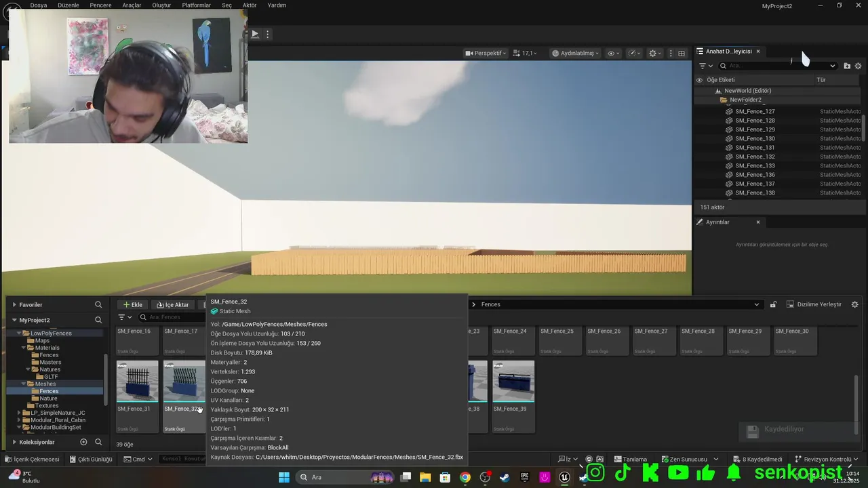Close the Anahat Düzenleyicisi tab
This screenshot has height=488, width=868.
(x=757, y=52)
